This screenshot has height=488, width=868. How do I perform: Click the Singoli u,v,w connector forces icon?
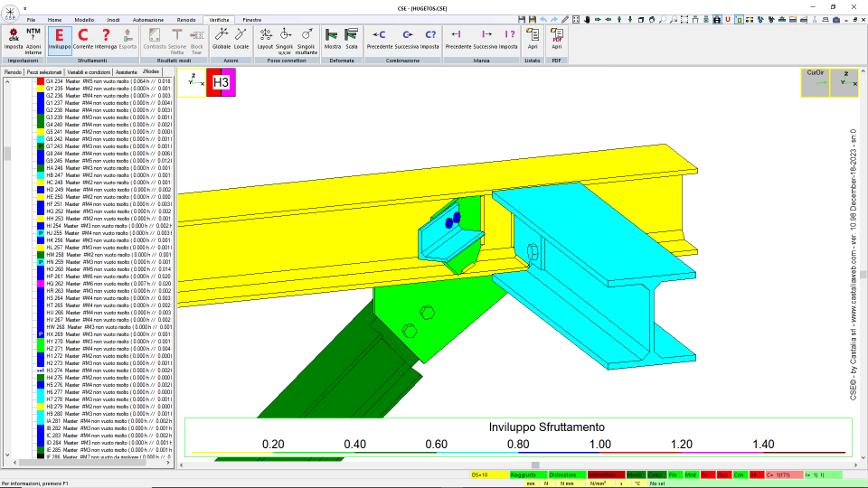point(284,41)
